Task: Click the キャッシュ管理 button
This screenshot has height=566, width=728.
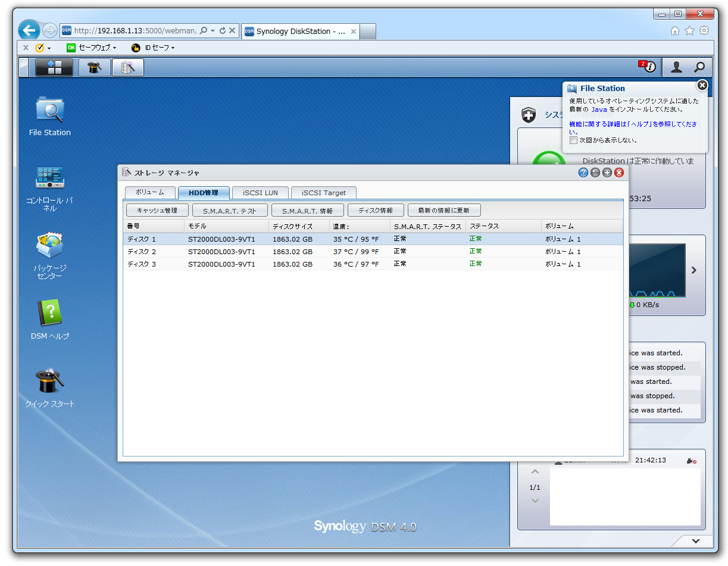Action: click(157, 210)
